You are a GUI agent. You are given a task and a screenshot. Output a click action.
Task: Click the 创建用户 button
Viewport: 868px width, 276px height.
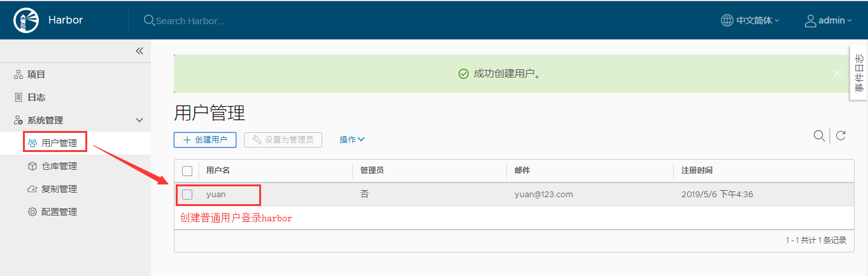(x=205, y=139)
